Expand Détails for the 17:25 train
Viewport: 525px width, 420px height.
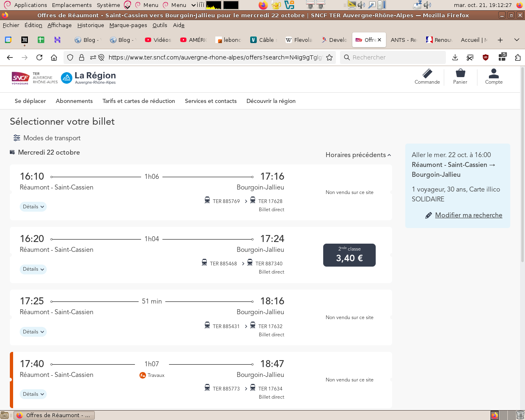pyautogui.click(x=33, y=332)
